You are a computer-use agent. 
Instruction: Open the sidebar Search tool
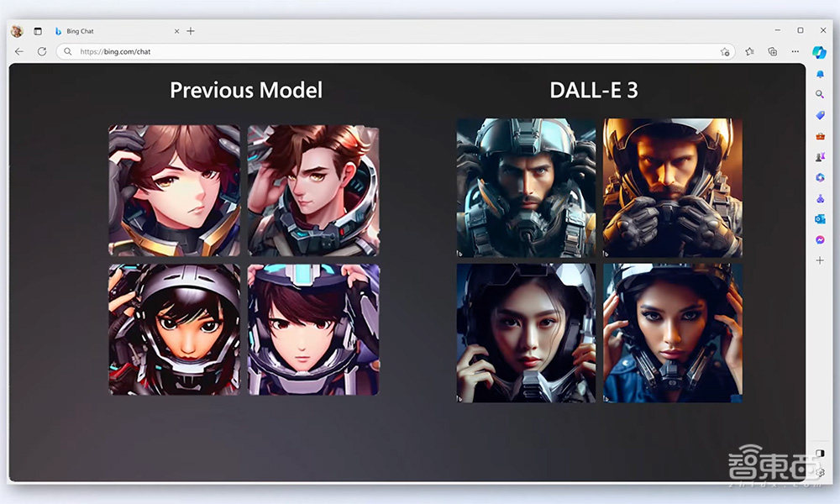[820, 94]
